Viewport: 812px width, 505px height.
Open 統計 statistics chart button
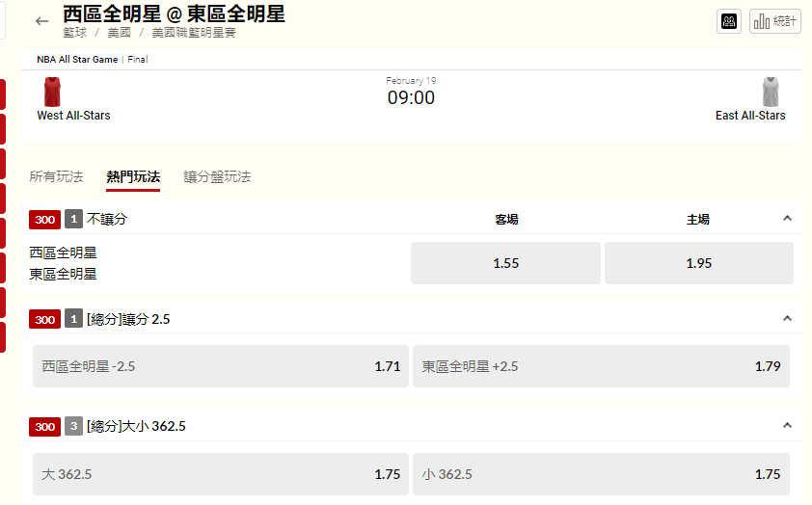tap(774, 21)
